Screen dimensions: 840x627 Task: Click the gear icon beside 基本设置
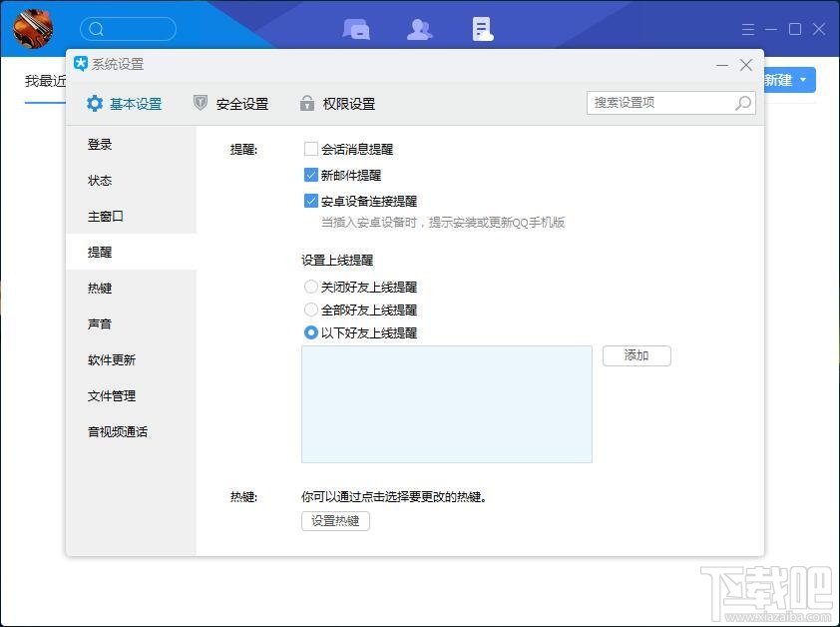(94, 103)
